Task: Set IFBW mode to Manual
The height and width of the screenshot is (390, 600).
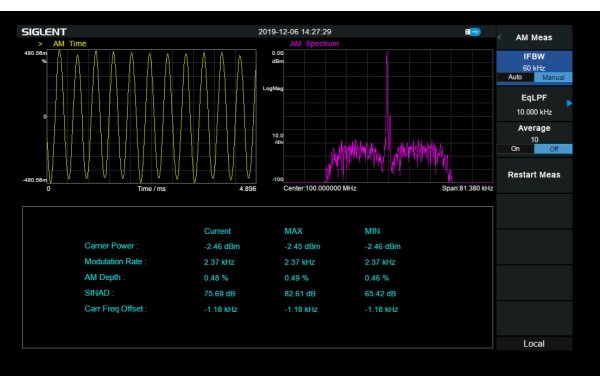Action: coord(553,77)
